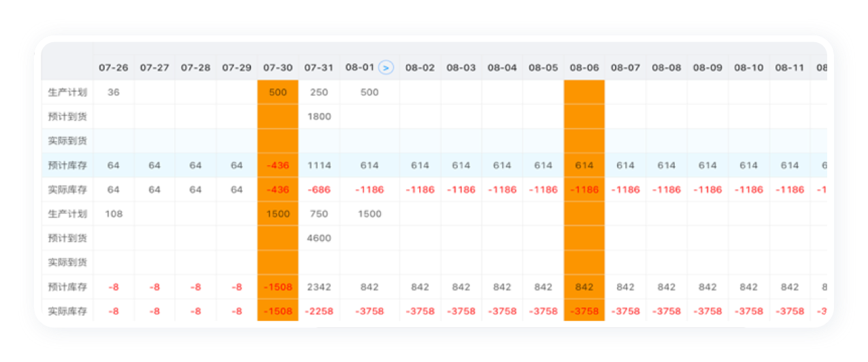Click the 08-02 column header
868x362 pixels.
[x=420, y=67]
